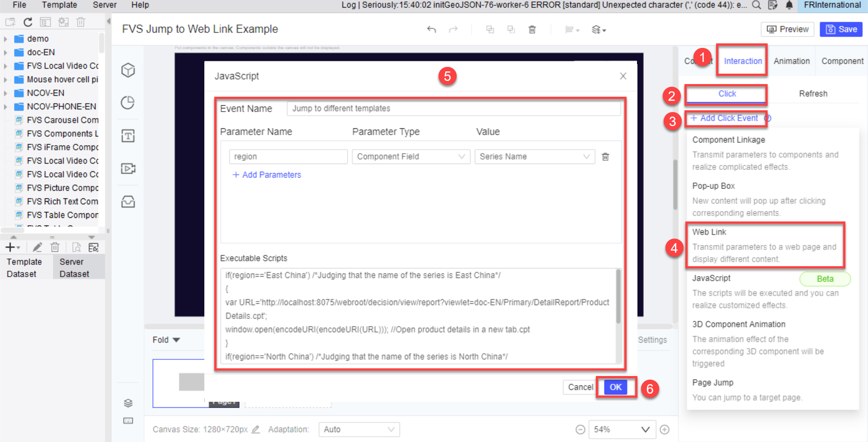868x442 pixels.
Task: Select the video component icon
Action: point(128,169)
